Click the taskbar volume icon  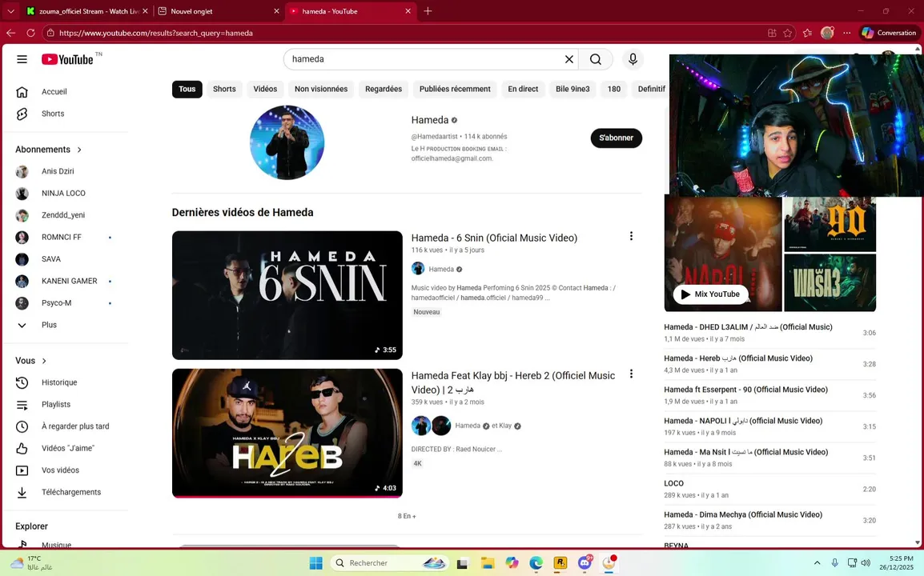coord(866,563)
